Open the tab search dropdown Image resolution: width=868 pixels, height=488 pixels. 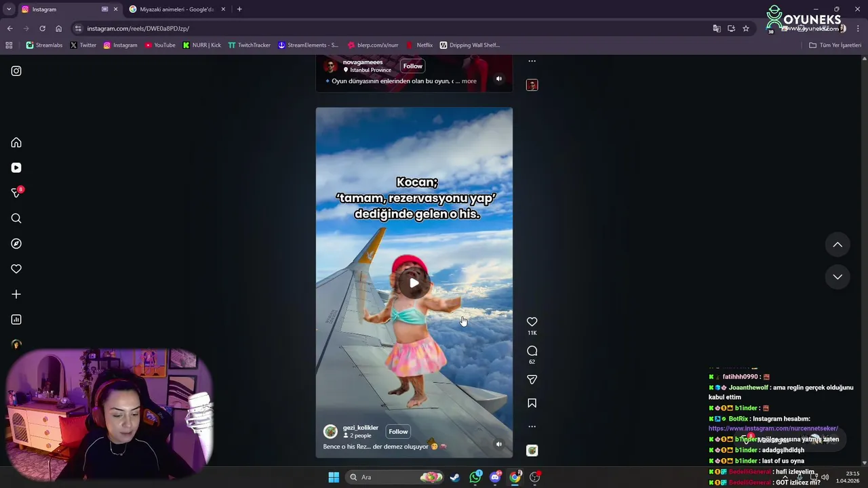pos(8,9)
